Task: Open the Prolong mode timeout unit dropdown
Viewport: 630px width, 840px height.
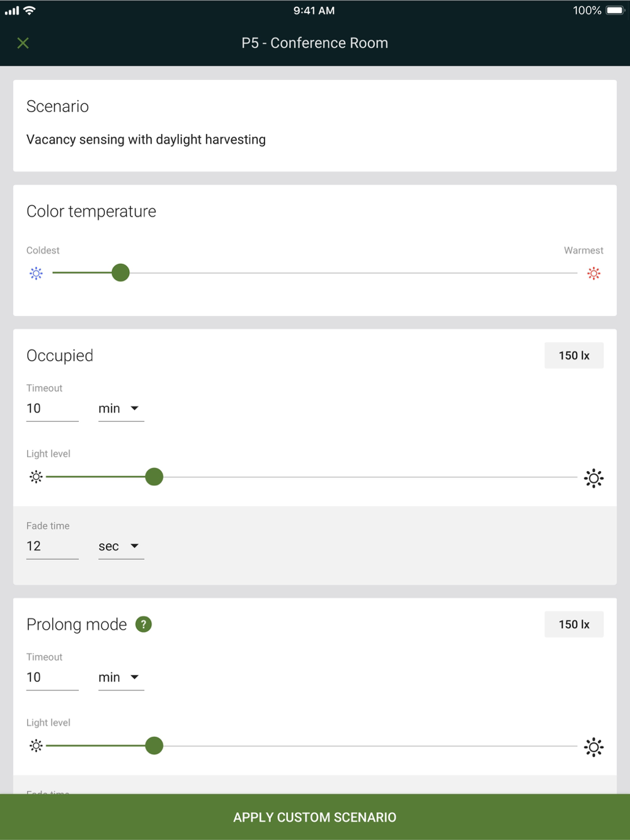Action: [x=121, y=678]
